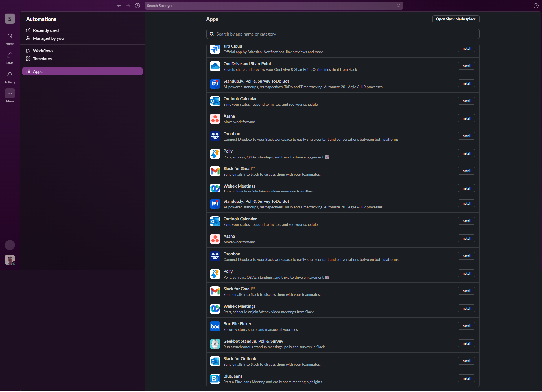Click Box description 'Securely store, share, and manage'
Screen dimensions: 542x392
261,329
